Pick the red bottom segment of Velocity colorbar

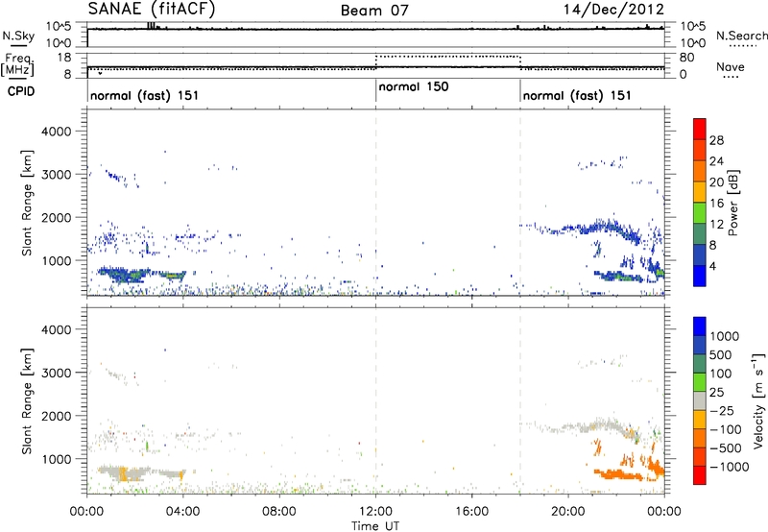pyautogui.click(x=700, y=475)
